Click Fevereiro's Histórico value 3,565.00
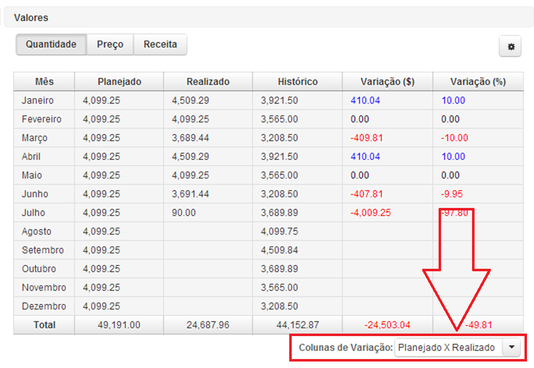The width and height of the screenshot is (534, 368). 279,119
